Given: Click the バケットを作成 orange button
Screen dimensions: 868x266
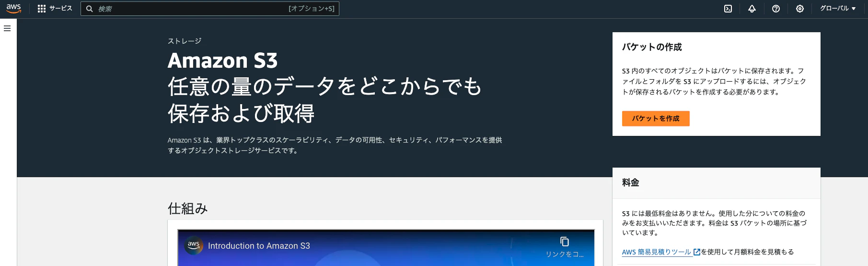Looking at the screenshot, I should coord(656,119).
